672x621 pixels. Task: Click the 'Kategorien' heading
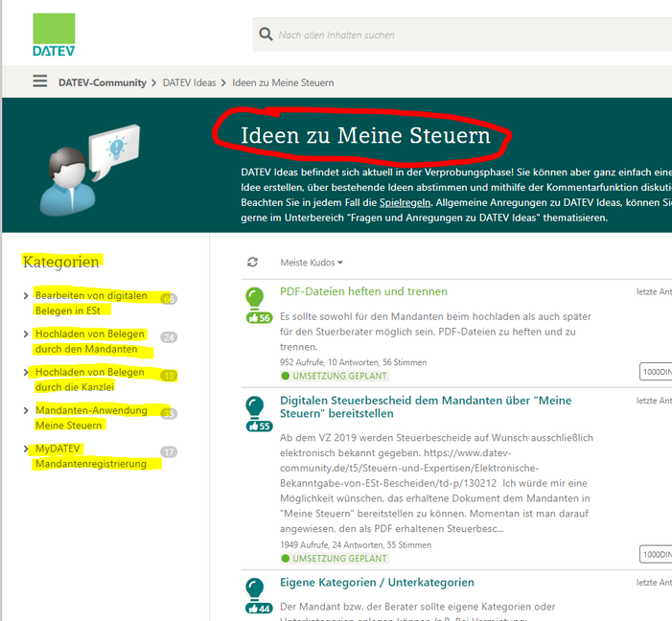60,262
